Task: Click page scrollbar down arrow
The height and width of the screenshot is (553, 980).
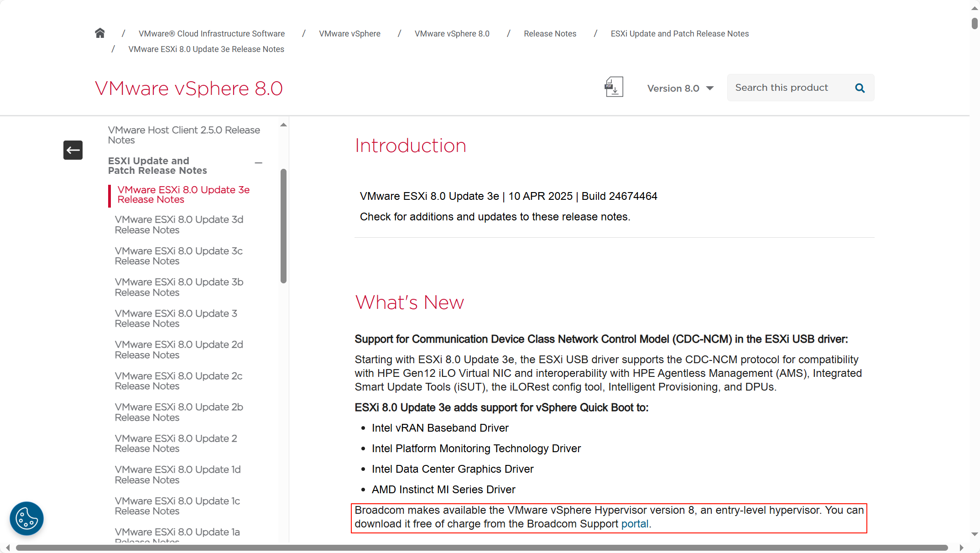Action: pos(975,534)
